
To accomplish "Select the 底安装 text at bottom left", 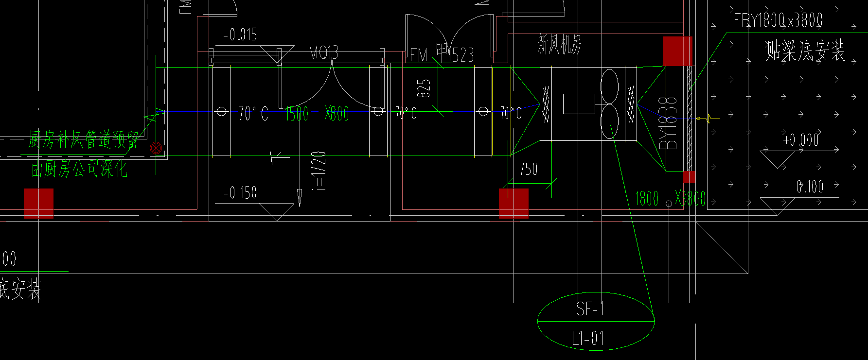I will point(20,290).
